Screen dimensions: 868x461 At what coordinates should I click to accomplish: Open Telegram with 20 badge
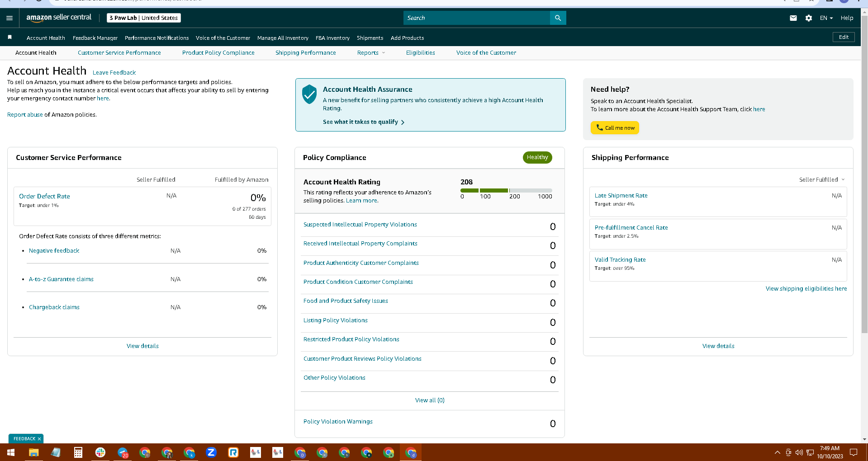[x=123, y=452]
